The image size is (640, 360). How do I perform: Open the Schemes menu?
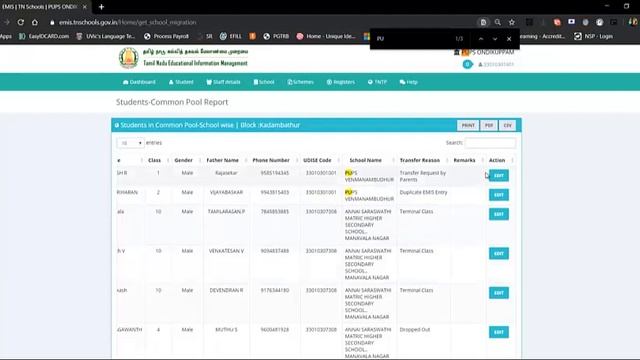pyautogui.click(x=300, y=82)
